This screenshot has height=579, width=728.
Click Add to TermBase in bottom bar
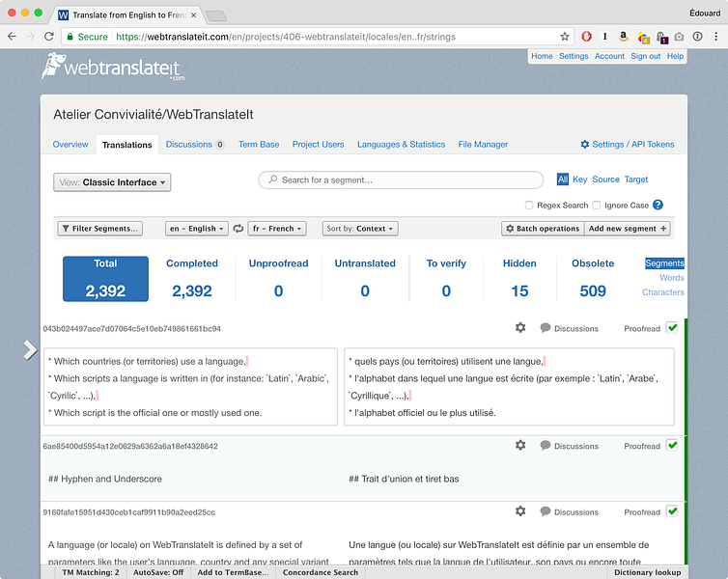[233, 572]
